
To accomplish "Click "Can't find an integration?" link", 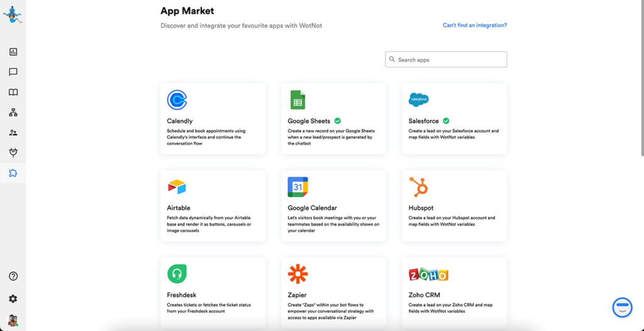I will coord(474,26).
